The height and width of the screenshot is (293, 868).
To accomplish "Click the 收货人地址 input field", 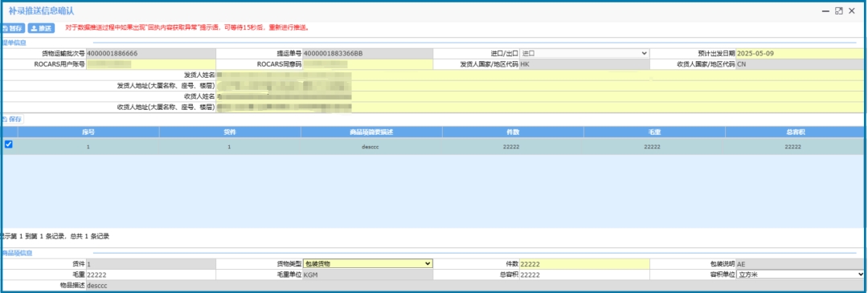I will click(540, 107).
